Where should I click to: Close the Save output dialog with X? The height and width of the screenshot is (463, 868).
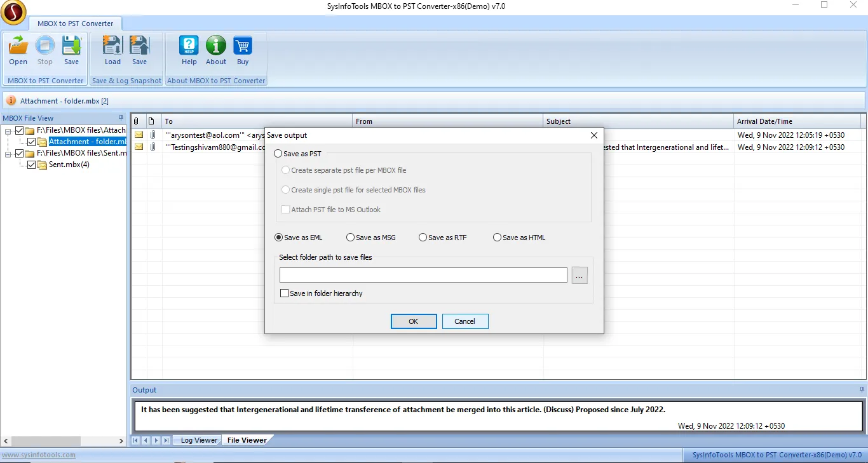[594, 135]
